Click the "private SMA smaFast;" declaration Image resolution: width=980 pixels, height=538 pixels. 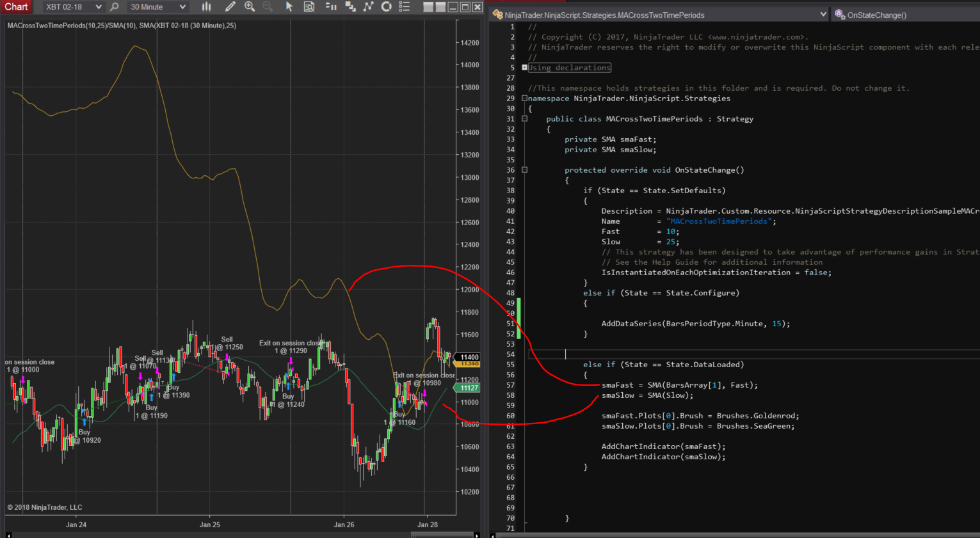tap(611, 139)
